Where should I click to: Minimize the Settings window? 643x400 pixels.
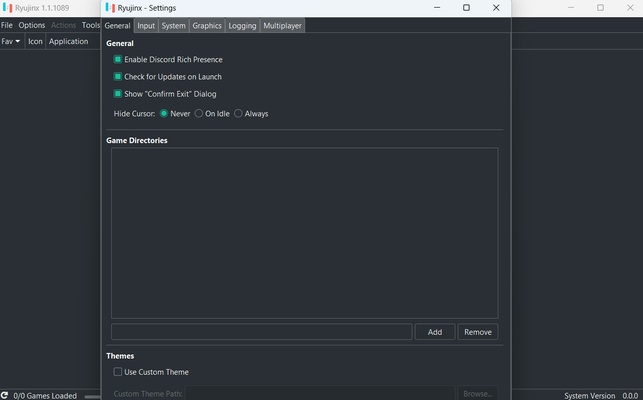coord(437,8)
